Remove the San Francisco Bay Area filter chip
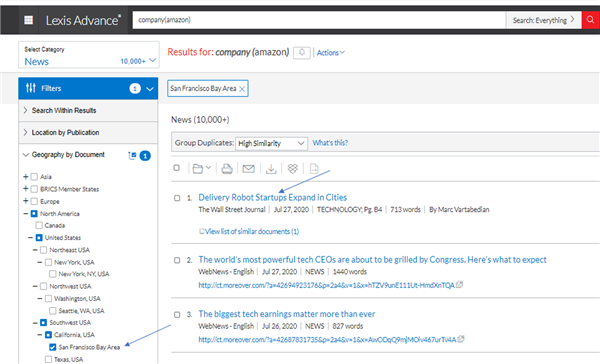 pos(242,89)
